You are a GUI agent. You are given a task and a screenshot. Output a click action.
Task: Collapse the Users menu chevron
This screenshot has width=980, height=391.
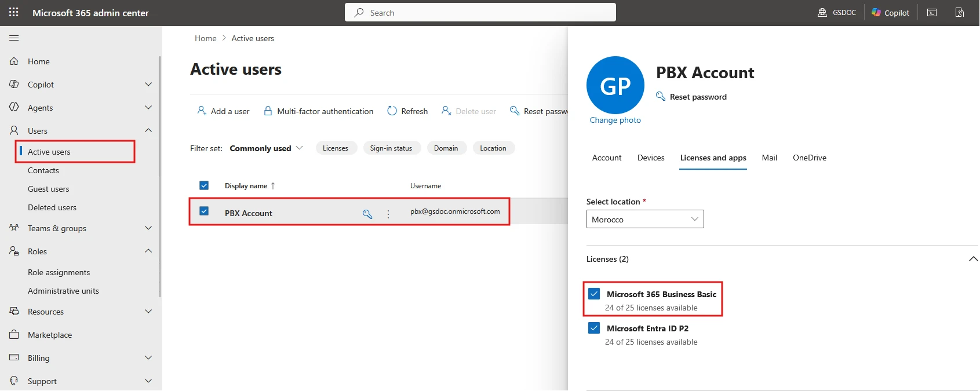(148, 130)
